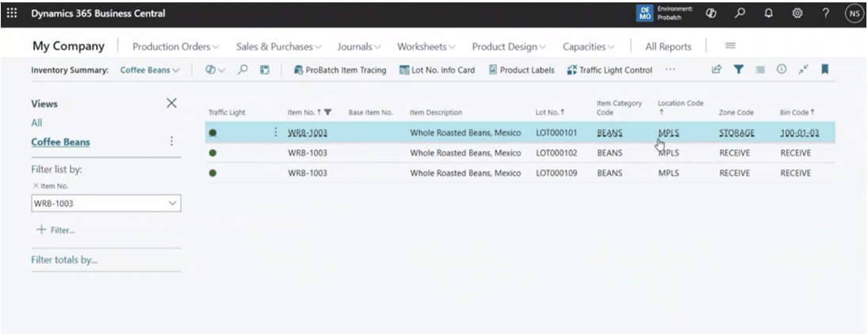The image size is (868, 334).
Task: Remove the Item No. filter
Action: (36, 186)
